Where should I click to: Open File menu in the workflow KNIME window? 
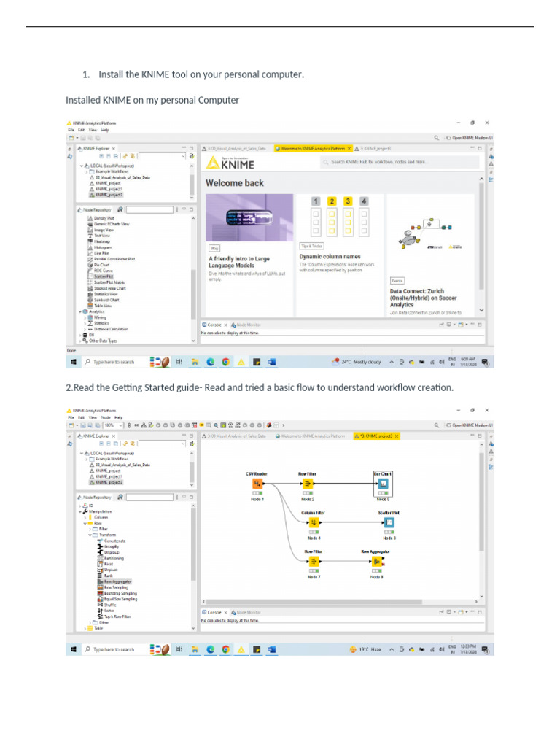point(71,417)
